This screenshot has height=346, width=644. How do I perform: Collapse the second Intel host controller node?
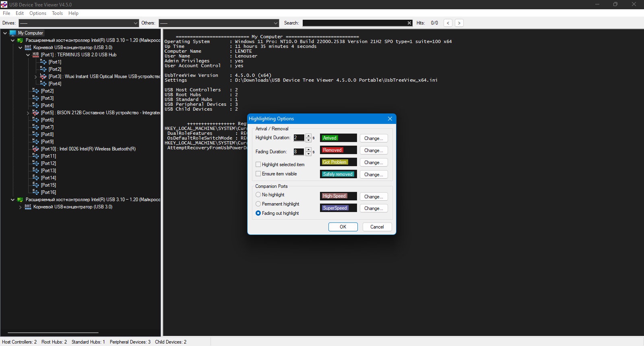12,200
